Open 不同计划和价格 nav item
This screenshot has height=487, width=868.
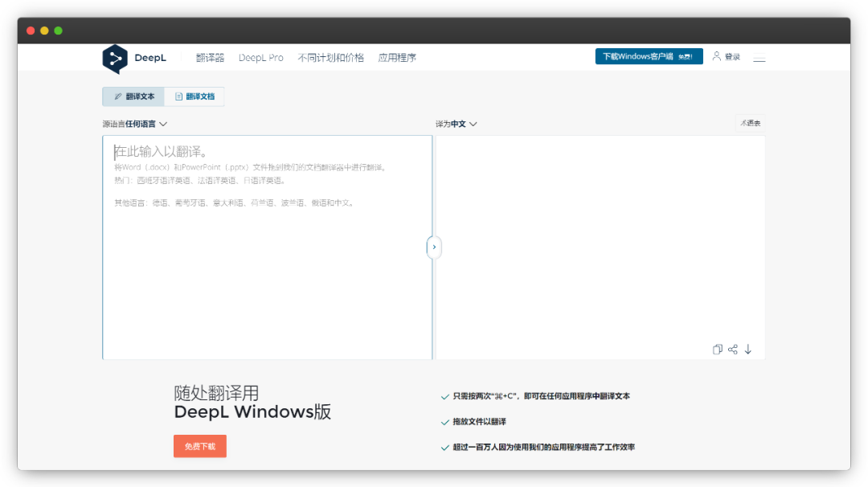click(x=330, y=58)
